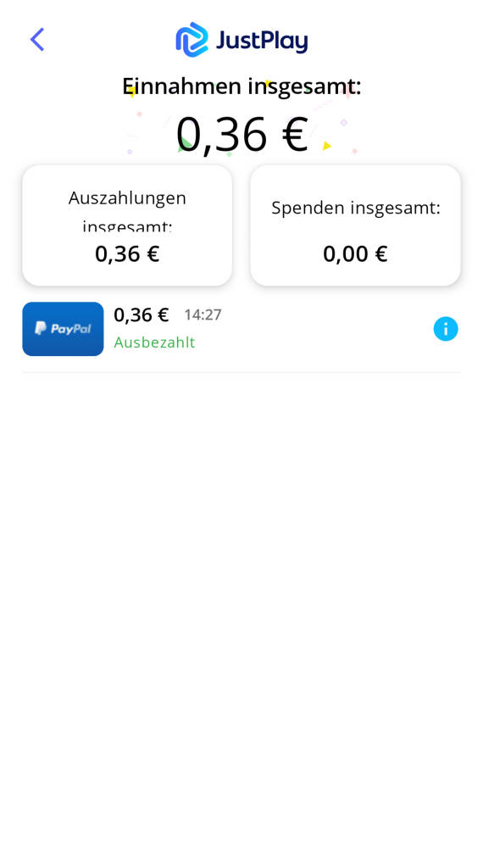Tap the yellow confetti triangle near total
Image resolution: width=483 pixels, height=868 pixels.
click(326, 146)
